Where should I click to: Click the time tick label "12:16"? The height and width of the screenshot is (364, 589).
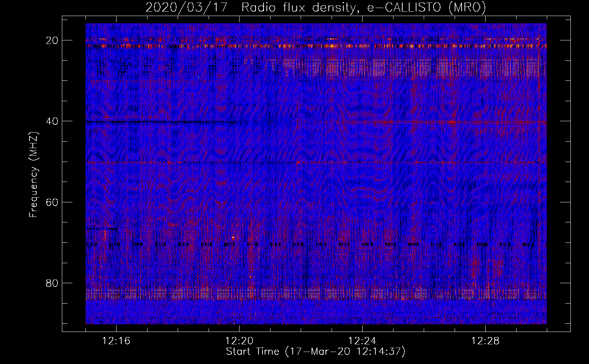(x=116, y=341)
